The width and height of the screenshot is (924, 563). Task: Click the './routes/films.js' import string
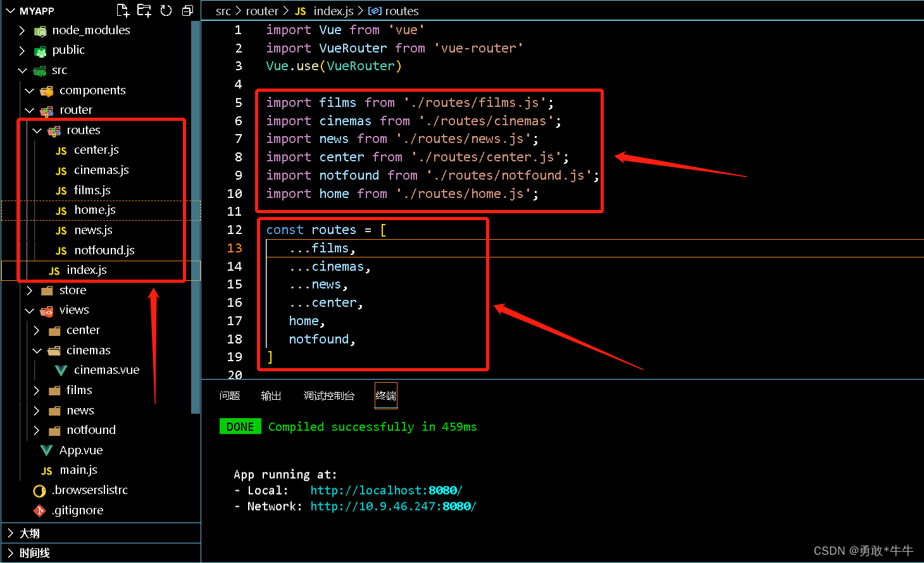coord(475,102)
